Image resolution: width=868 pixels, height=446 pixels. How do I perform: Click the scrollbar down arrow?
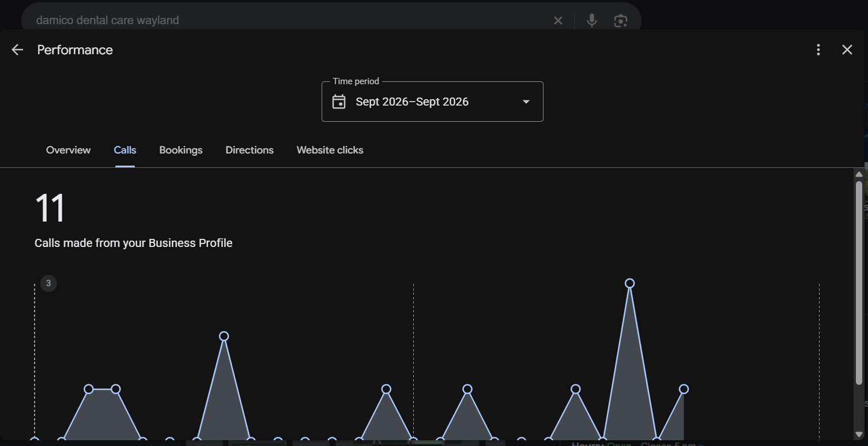859,434
